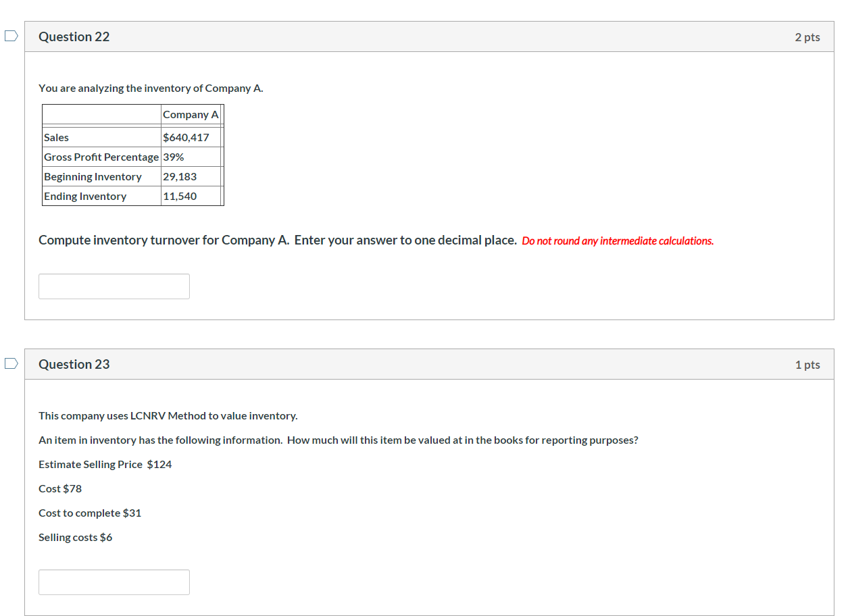Select the "29,183" beginning inventory value
850x616 pixels.
[180, 177]
